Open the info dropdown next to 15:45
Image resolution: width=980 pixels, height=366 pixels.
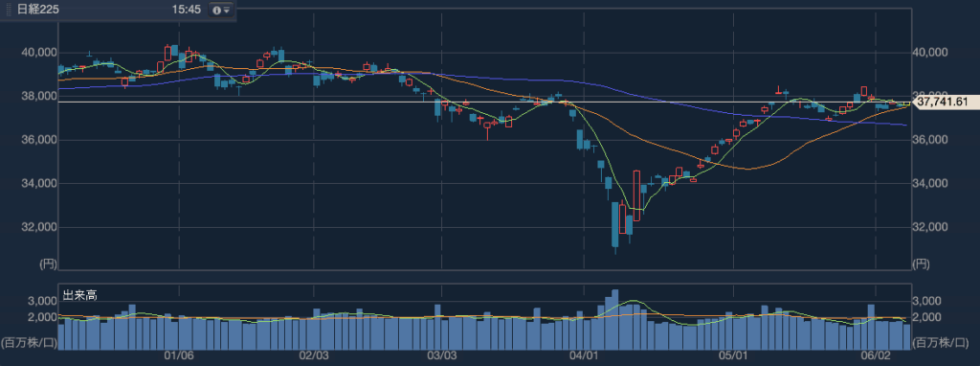point(221,11)
